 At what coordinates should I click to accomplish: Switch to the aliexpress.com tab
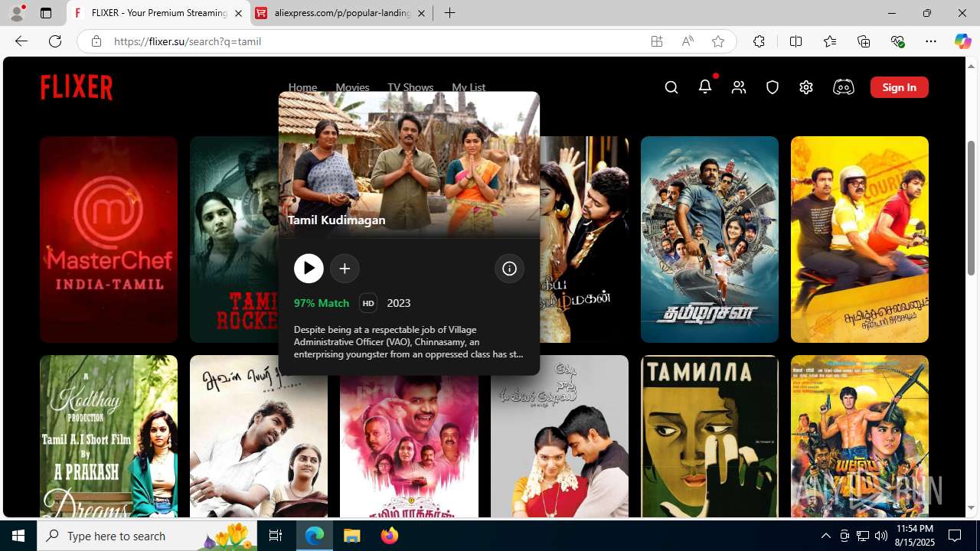(341, 13)
